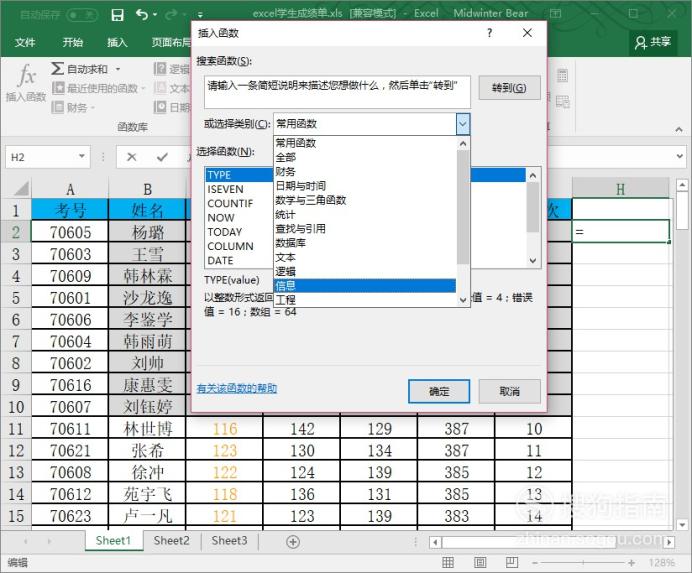The width and height of the screenshot is (692, 573).
Task: Click the Financial functions icon
Action: [x=58, y=107]
